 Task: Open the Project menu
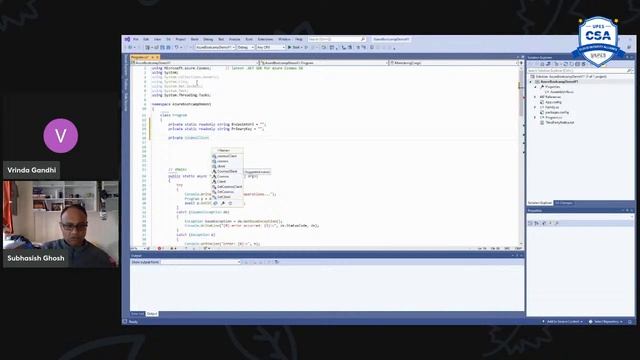pyautogui.click(x=180, y=39)
